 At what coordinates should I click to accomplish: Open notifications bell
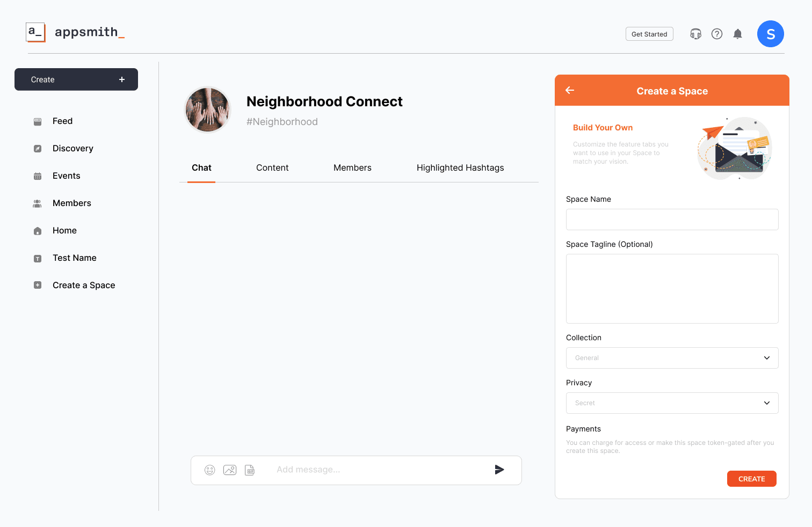coord(737,33)
